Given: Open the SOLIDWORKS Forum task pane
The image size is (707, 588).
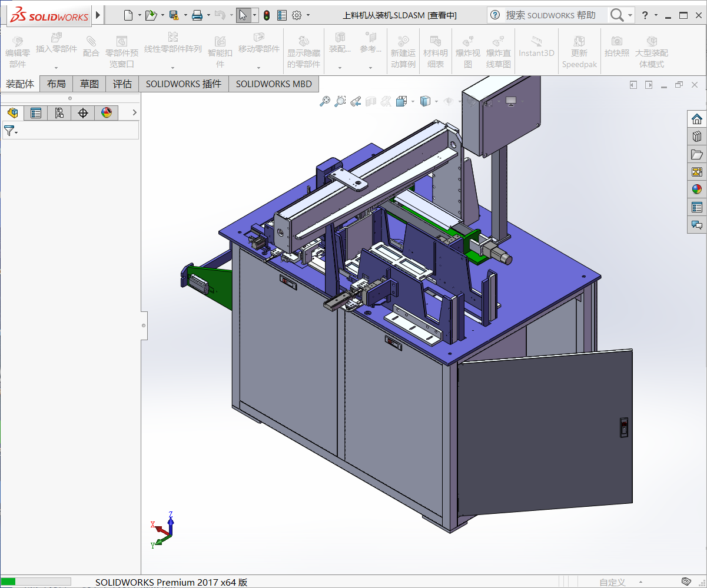Looking at the screenshot, I should click(697, 225).
